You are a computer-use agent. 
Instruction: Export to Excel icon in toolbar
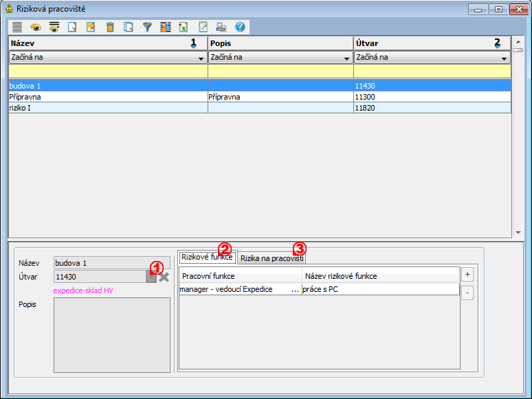click(x=184, y=27)
